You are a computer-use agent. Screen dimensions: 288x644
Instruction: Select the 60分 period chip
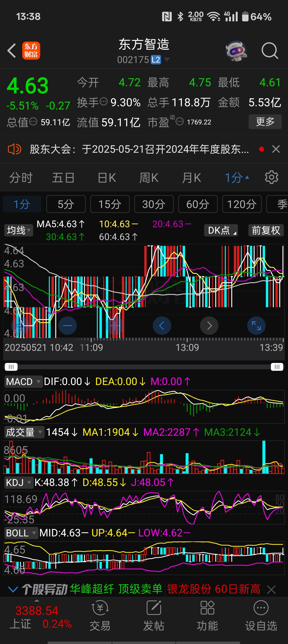(198, 204)
